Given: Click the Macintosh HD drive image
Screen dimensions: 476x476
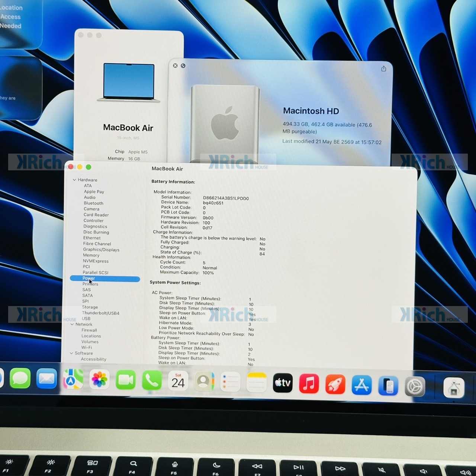Looking at the screenshot, I should 225,124.
